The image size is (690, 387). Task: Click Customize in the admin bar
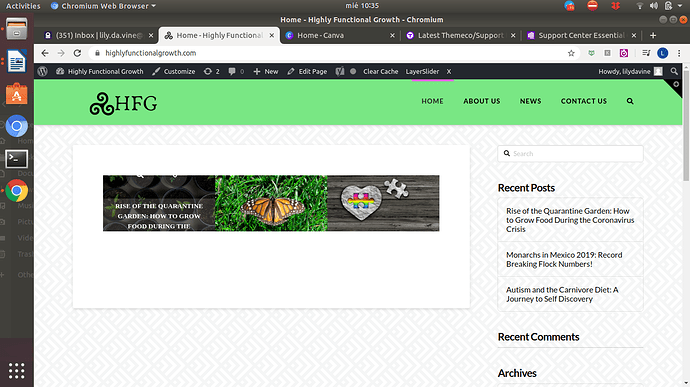[x=174, y=71]
